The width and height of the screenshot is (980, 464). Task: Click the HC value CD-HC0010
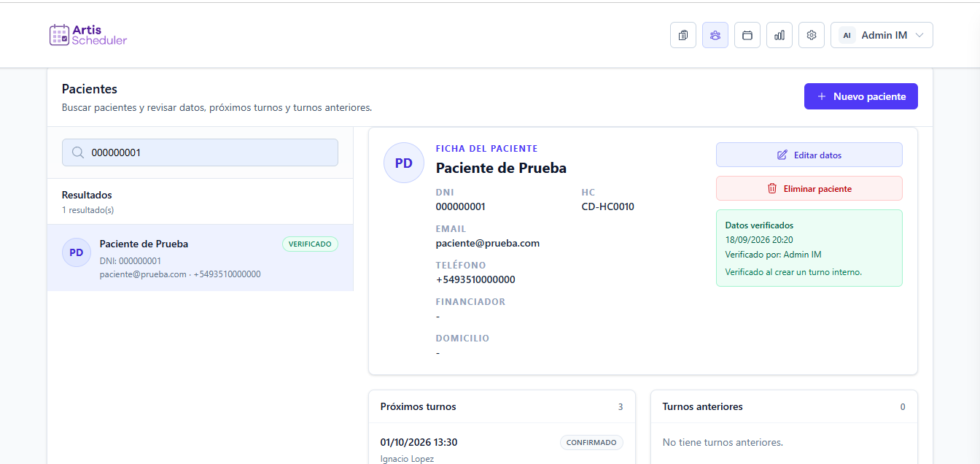point(607,206)
